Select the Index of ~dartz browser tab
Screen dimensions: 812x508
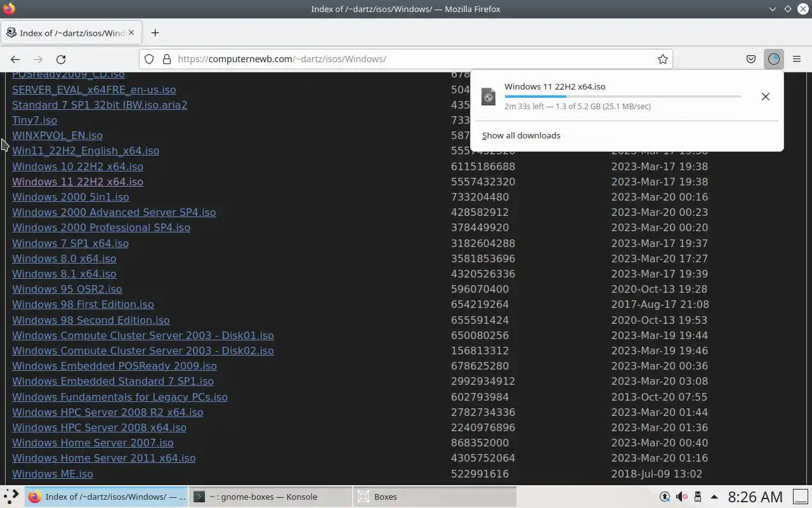(x=71, y=33)
